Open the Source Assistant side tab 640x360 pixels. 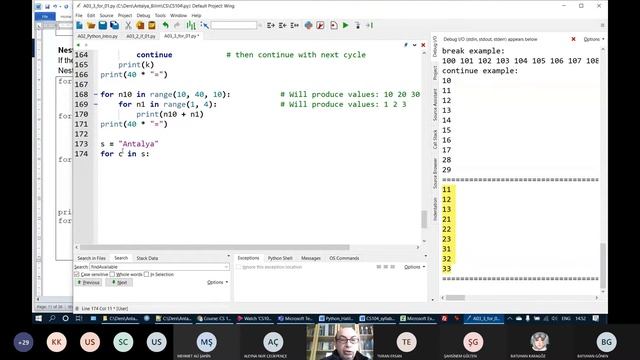point(435,105)
